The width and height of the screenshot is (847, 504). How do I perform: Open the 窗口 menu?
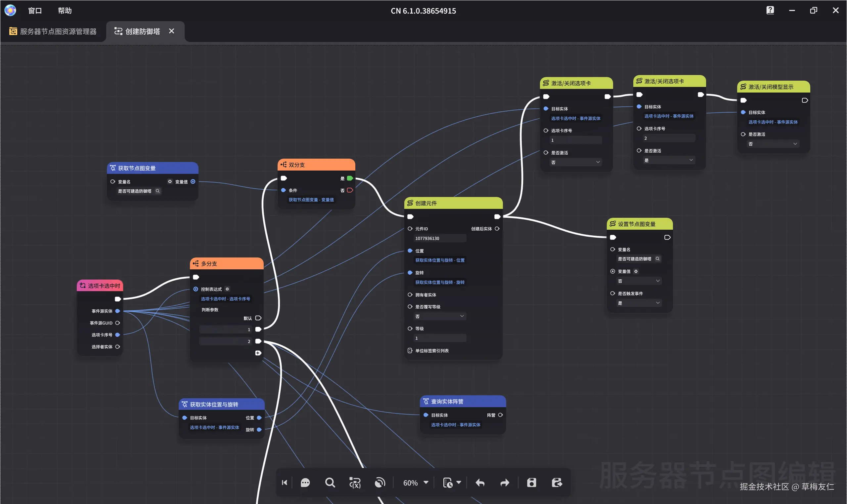35,11
